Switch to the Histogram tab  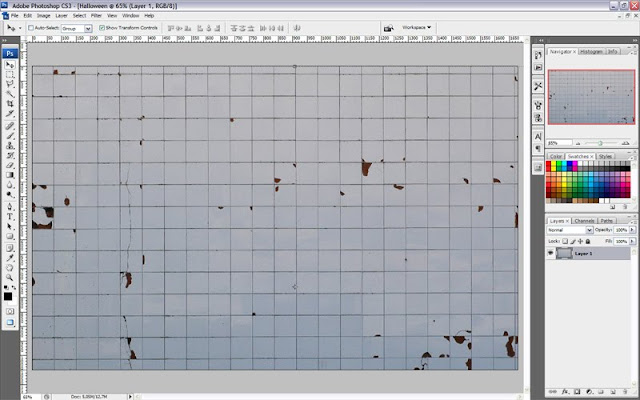591,51
